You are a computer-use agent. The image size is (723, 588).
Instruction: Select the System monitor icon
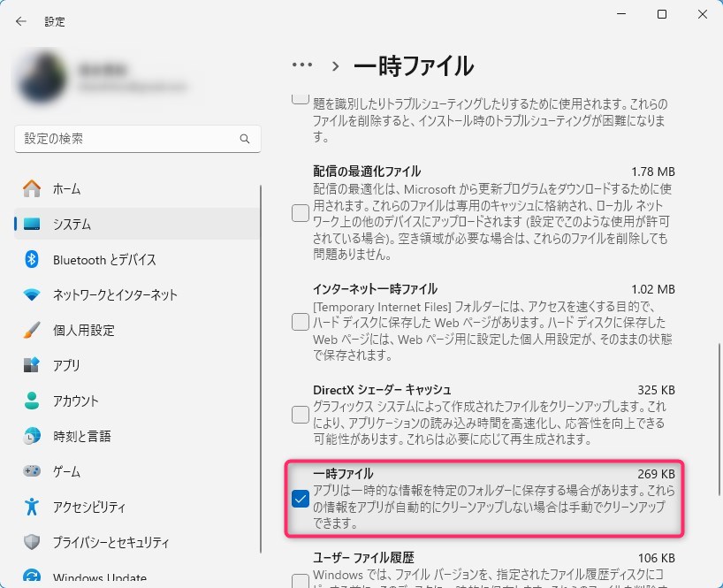pos(32,224)
